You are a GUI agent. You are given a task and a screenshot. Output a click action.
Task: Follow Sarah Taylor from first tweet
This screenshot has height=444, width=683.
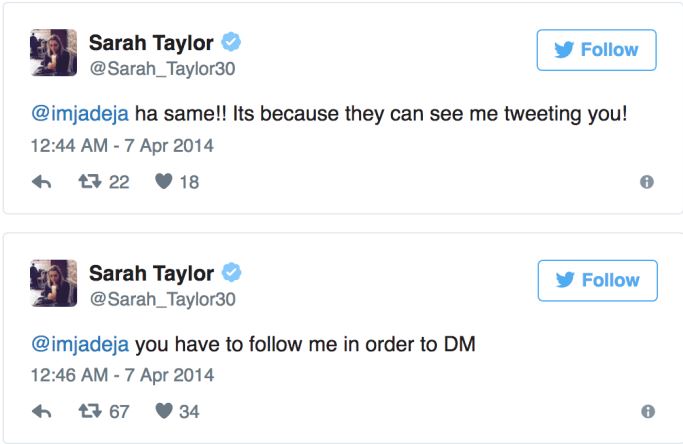(x=596, y=50)
